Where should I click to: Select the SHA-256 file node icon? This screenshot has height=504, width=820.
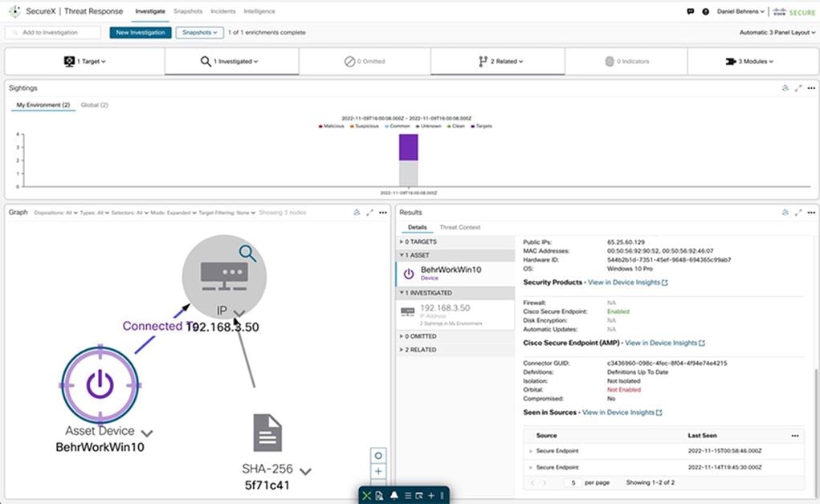click(267, 433)
